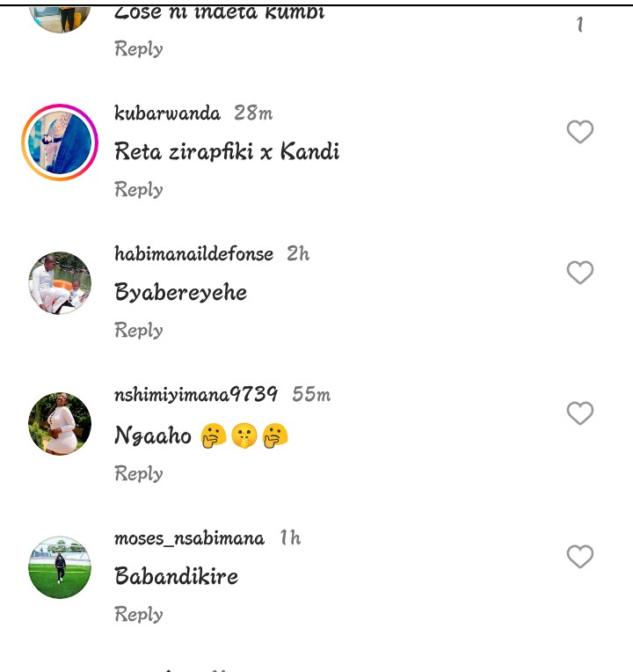
Task: Select the comment text "Reta zirapfiki x Kandi"
Action: [x=227, y=152]
